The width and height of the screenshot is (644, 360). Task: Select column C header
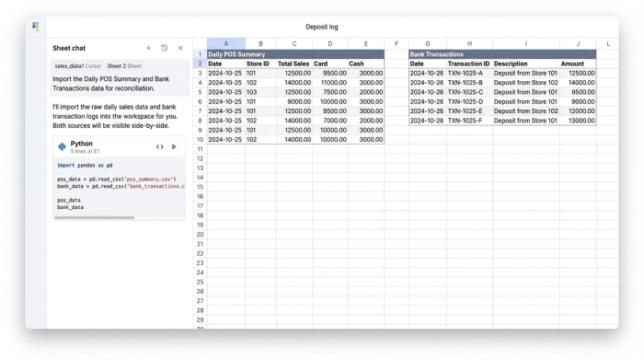(294, 43)
